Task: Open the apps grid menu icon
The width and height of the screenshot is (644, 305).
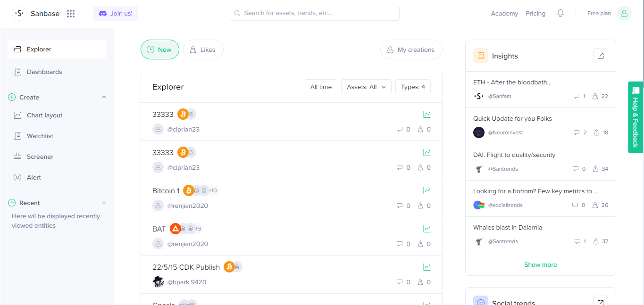Action: click(71, 14)
